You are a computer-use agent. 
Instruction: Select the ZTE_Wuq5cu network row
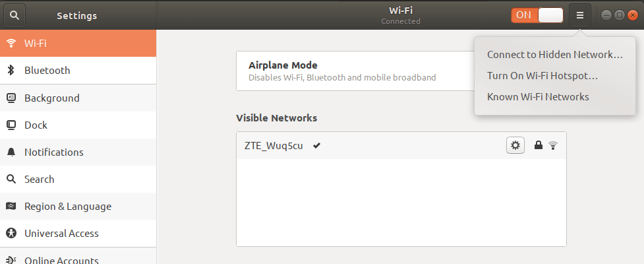click(x=401, y=146)
